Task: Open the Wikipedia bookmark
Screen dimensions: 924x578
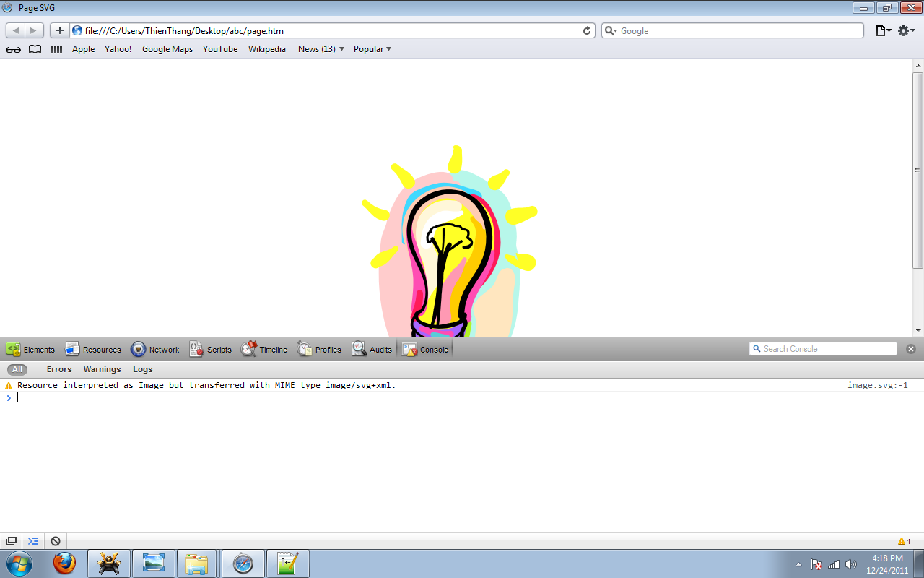Action: tap(267, 49)
